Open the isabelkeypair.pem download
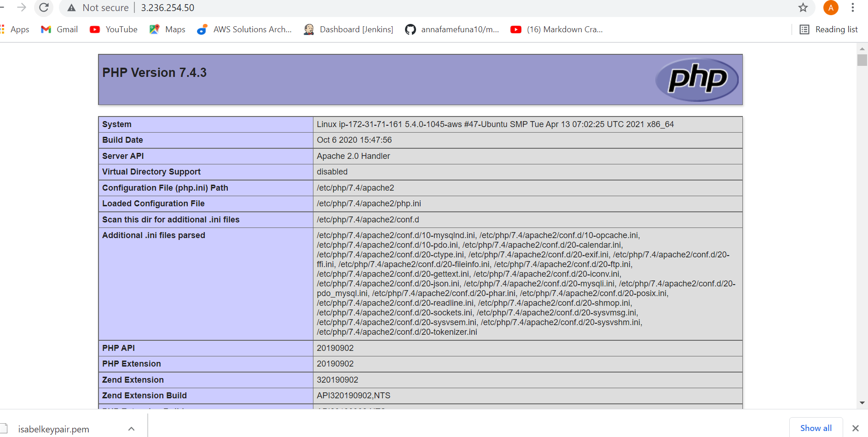 click(x=54, y=429)
